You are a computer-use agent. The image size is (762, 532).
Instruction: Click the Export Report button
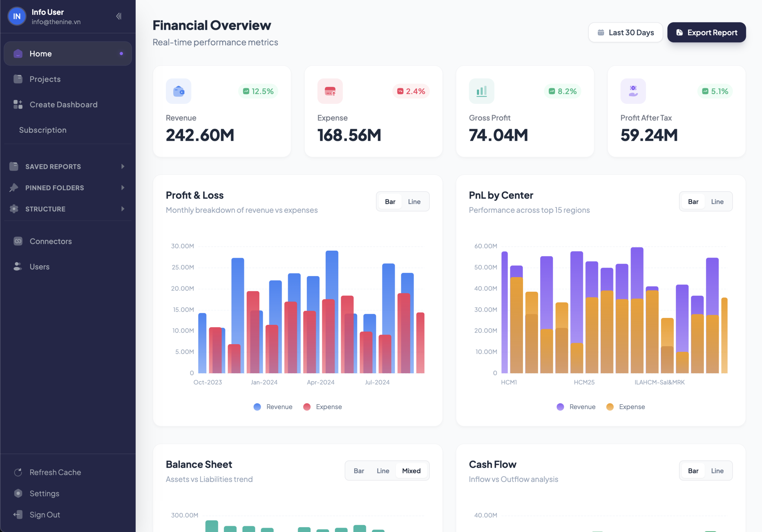(706, 32)
